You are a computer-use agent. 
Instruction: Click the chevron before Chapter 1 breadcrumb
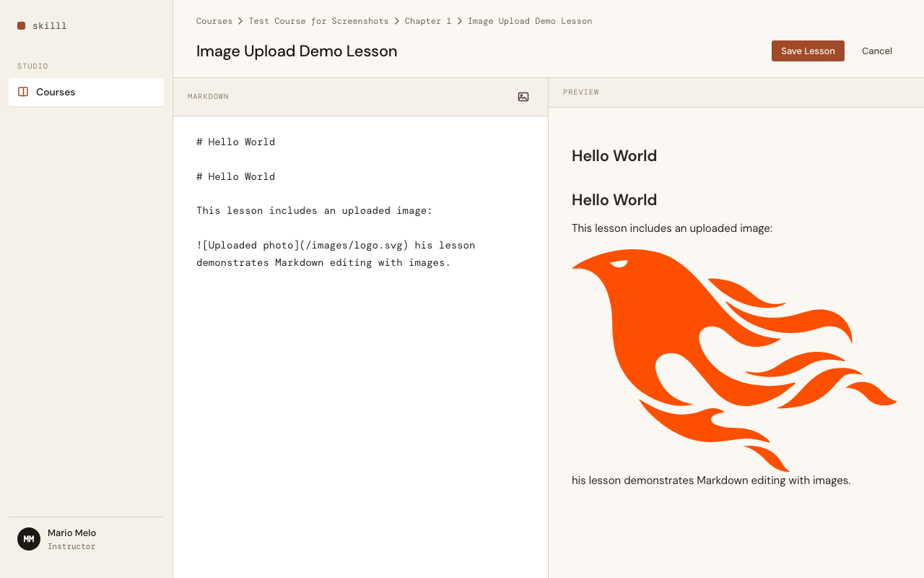click(x=396, y=21)
